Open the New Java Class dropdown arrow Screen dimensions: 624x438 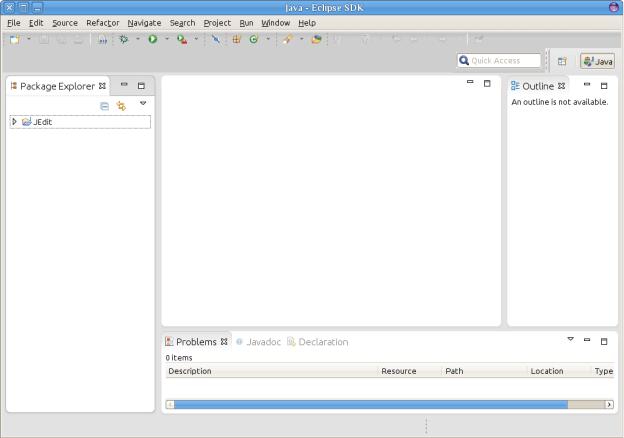click(x=268, y=39)
